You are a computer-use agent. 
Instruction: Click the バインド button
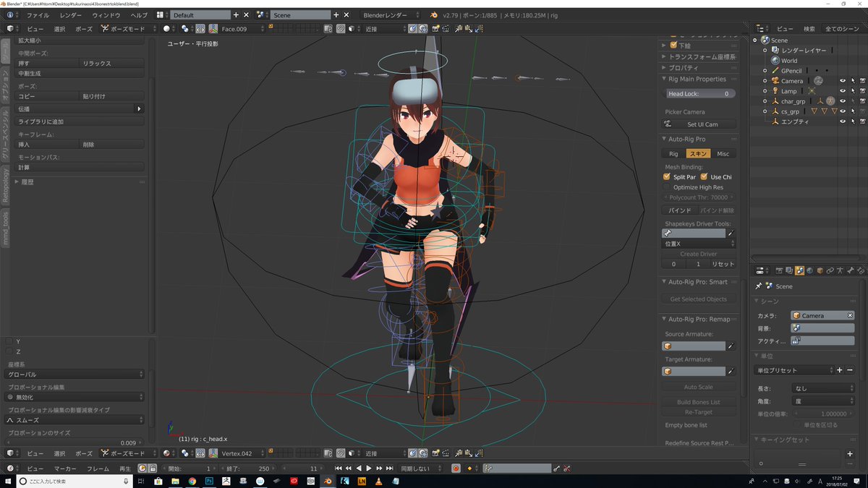tap(679, 210)
